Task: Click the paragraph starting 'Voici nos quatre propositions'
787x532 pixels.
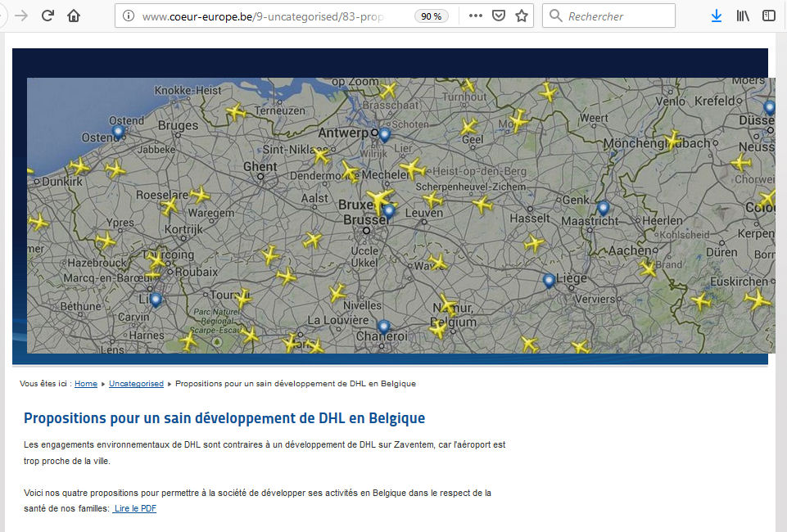Action: [257, 500]
